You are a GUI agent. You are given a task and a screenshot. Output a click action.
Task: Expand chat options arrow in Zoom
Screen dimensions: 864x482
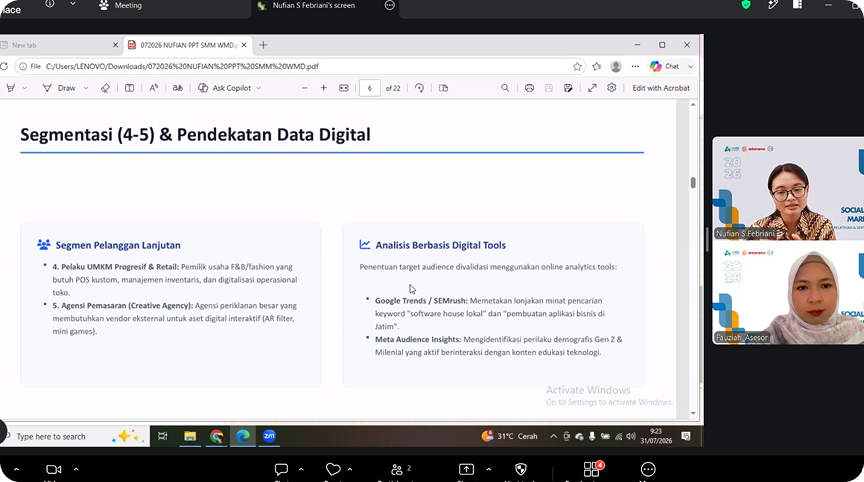click(x=301, y=469)
